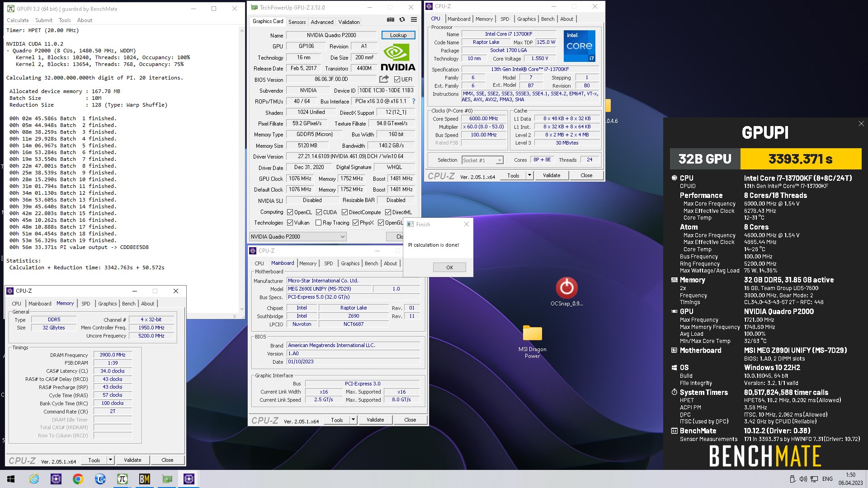
Task: Switch to the Sensors tab in GPU-Z
Action: pos(297,22)
